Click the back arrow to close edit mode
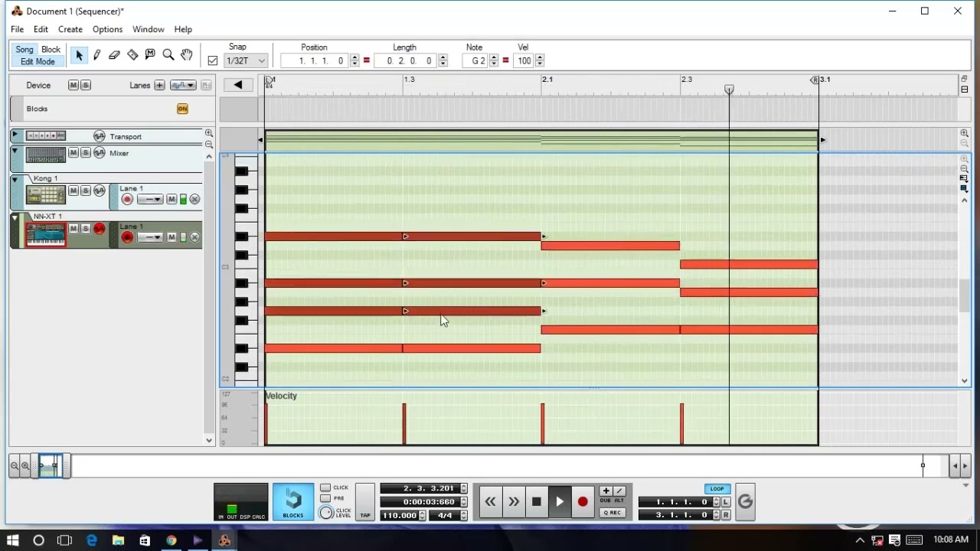Viewport: 980px width, 551px height. 238,85
